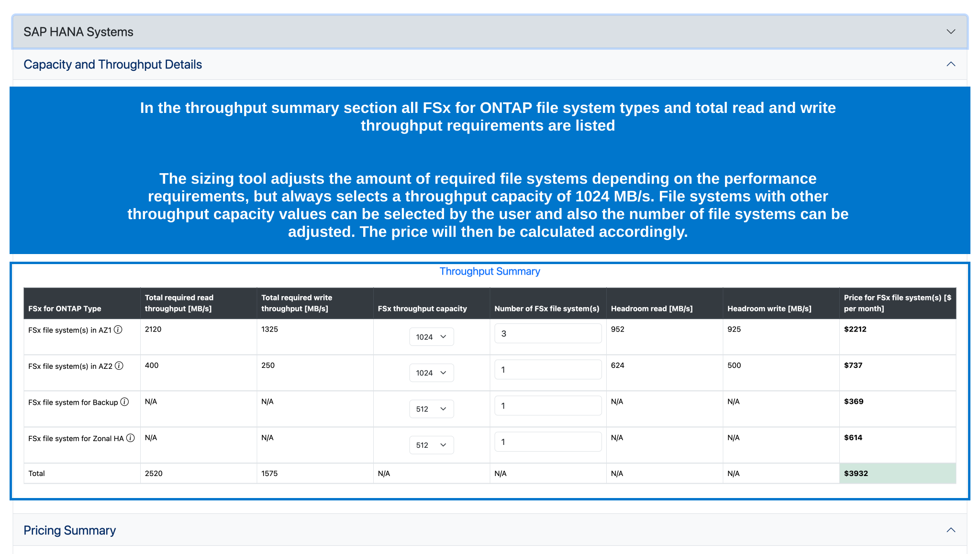Click AZ1 headroom write value 925
This screenshot has height=554, width=980.
[734, 329]
